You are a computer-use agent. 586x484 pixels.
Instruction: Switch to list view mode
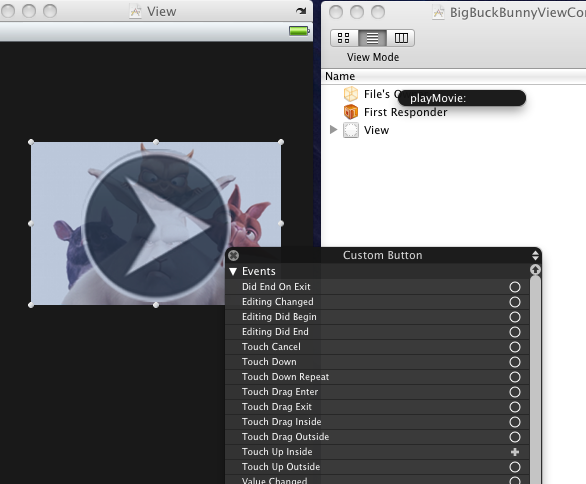coord(372,38)
